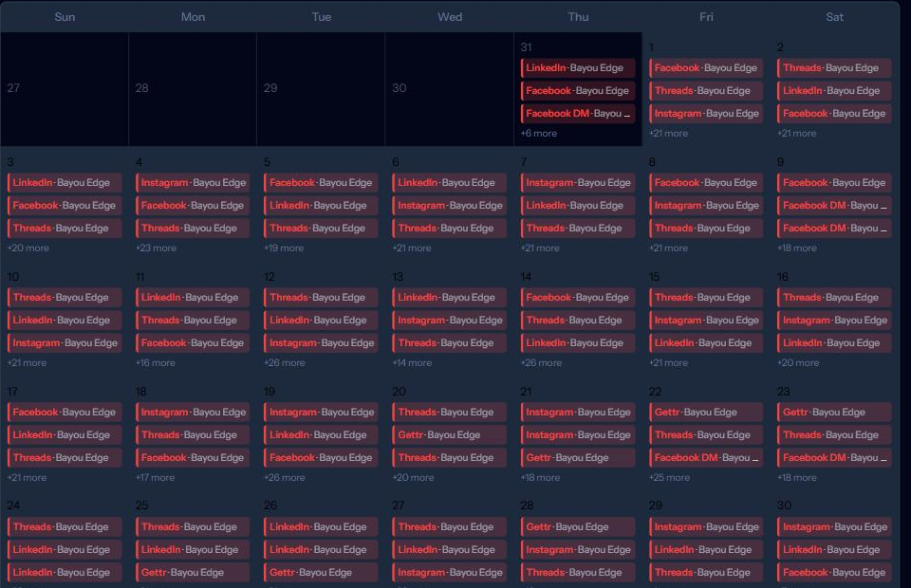Open the LinkedIn event on day 2
Viewport: 911px width, 588px height.
[x=834, y=90]
